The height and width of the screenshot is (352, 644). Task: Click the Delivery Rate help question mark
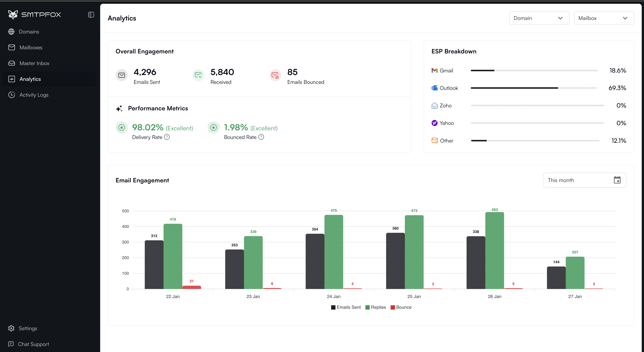coord(167,137)
